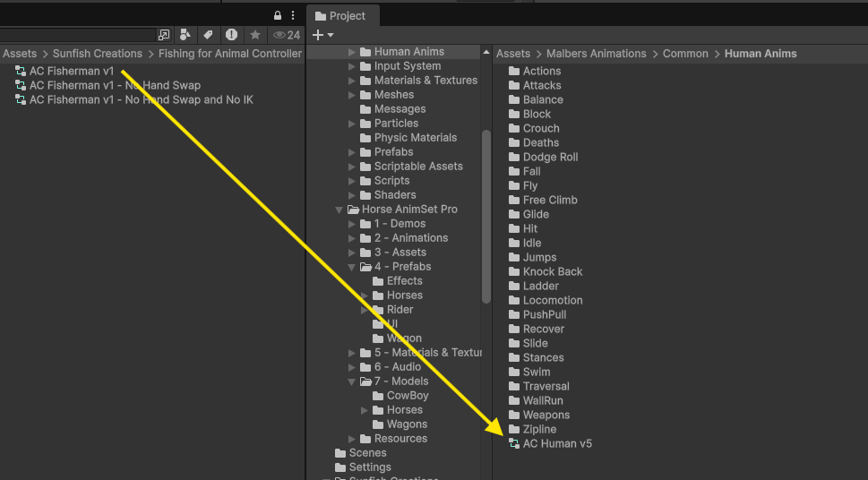Image resolution: width=868 pixels, height=480 pixels.
Task: Open the search-in-new-window icon
Action: 164,35
